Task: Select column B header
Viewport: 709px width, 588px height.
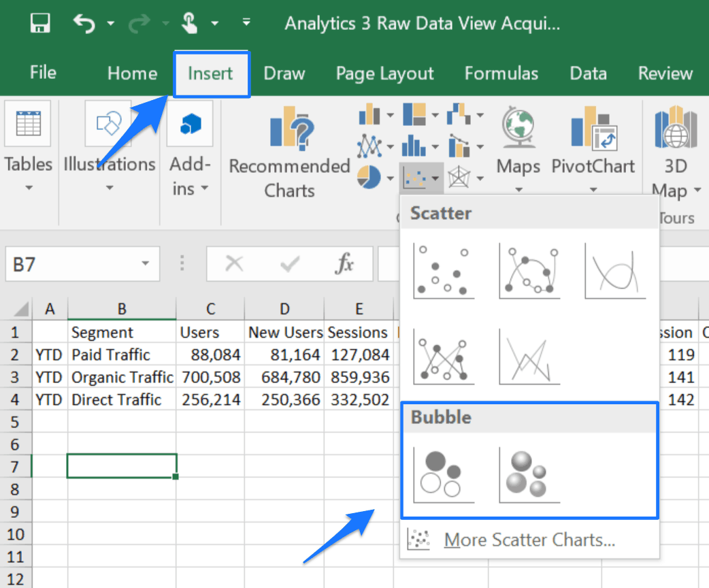Action: pos(122,310)
